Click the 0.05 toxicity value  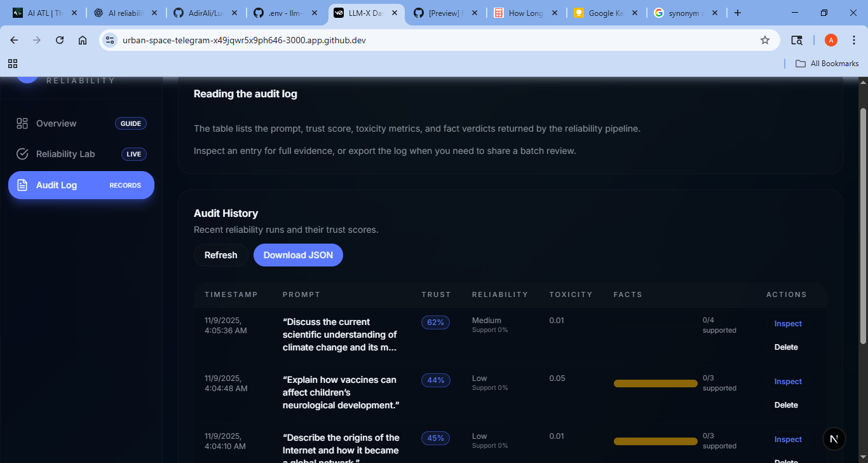click(557, 378)
